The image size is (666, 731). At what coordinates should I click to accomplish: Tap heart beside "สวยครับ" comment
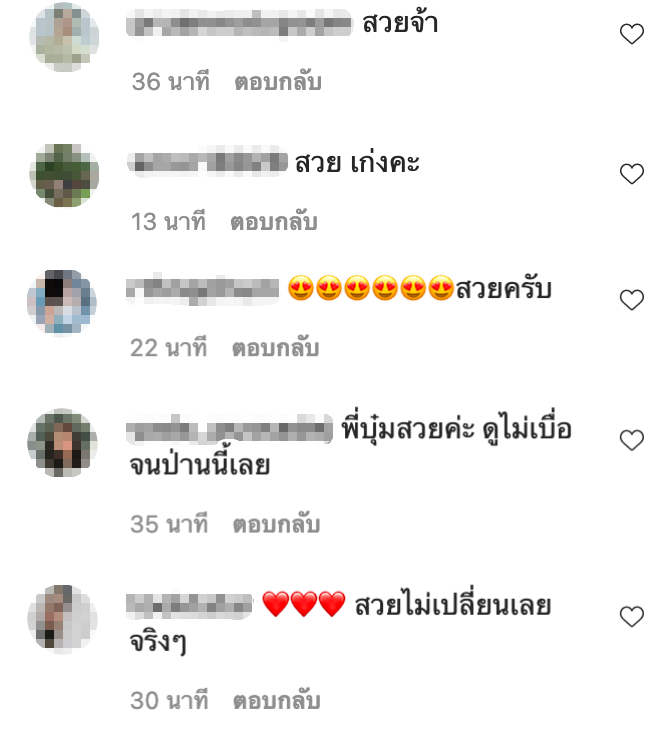pyautogui.click(x=632, y=300)
